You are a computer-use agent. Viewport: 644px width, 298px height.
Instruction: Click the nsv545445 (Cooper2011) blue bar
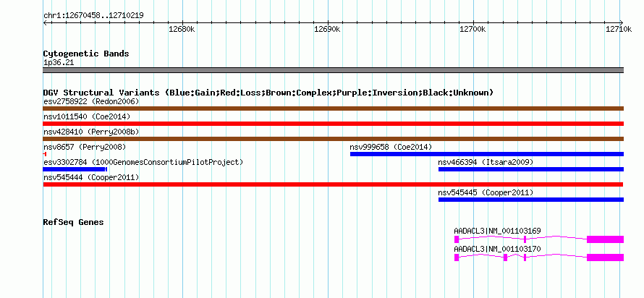tap(531, 200)
